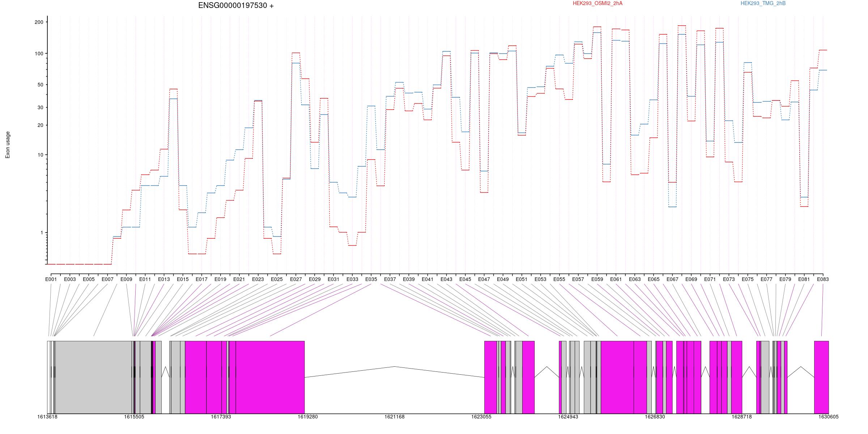The height and width of the screenshot is (434, 868).
Task: Click exon label E013
Action: coord(164,279)
